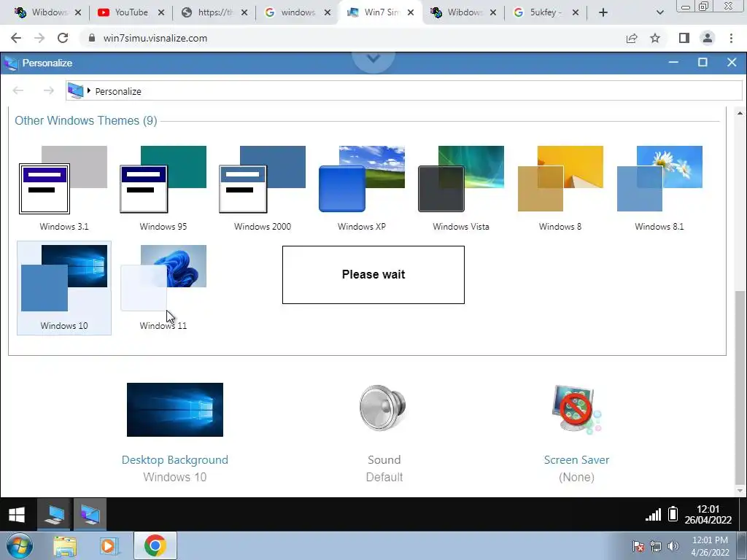Click the share page icon
747x560 pixels.
coord(632,38)
